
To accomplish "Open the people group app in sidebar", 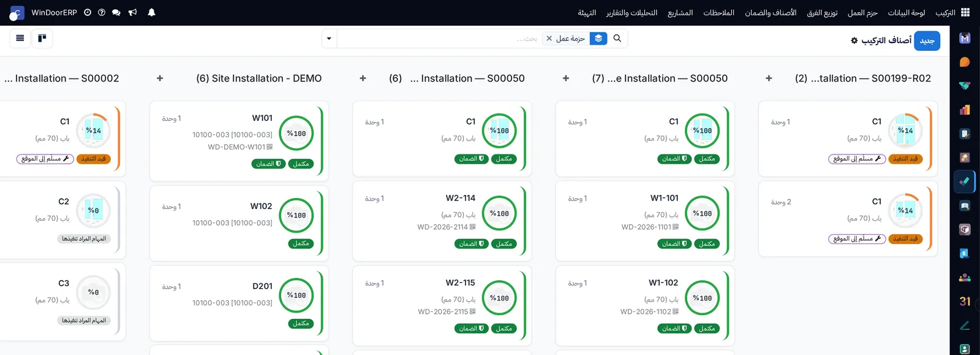I will coord(965,277).
